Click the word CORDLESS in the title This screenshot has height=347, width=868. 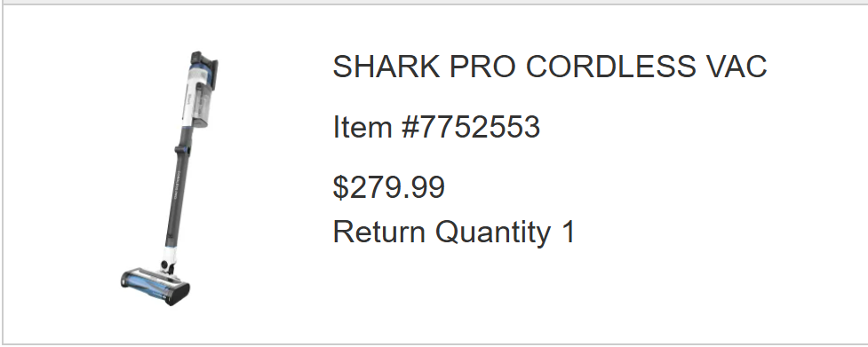610,67
